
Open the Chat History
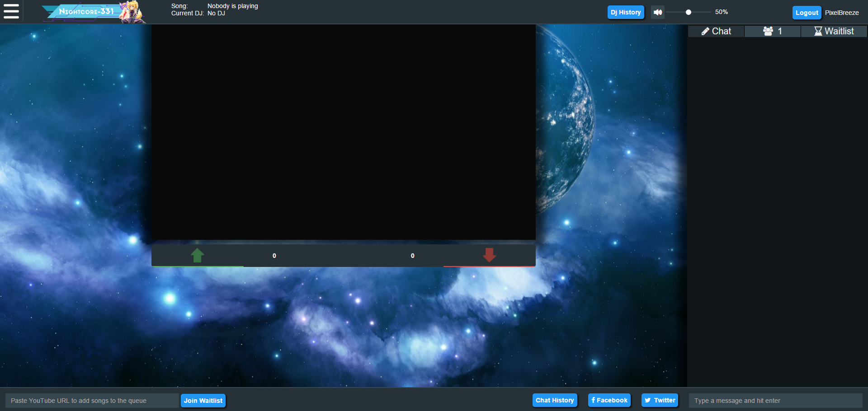555,400
